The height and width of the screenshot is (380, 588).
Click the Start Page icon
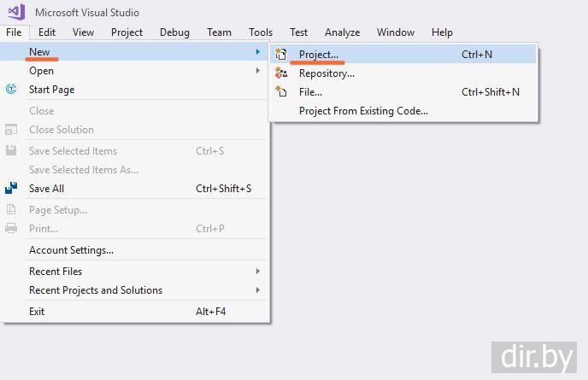click(12, 90)
